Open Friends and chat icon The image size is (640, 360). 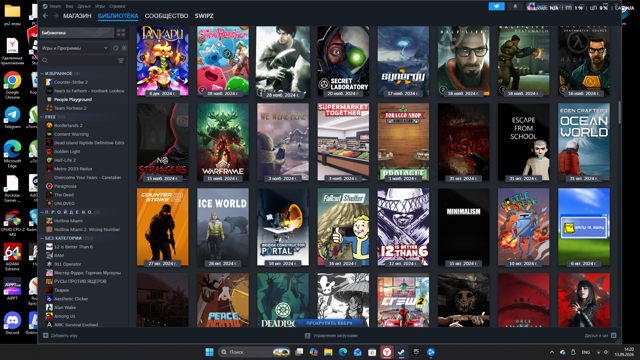tap(613, 336)
